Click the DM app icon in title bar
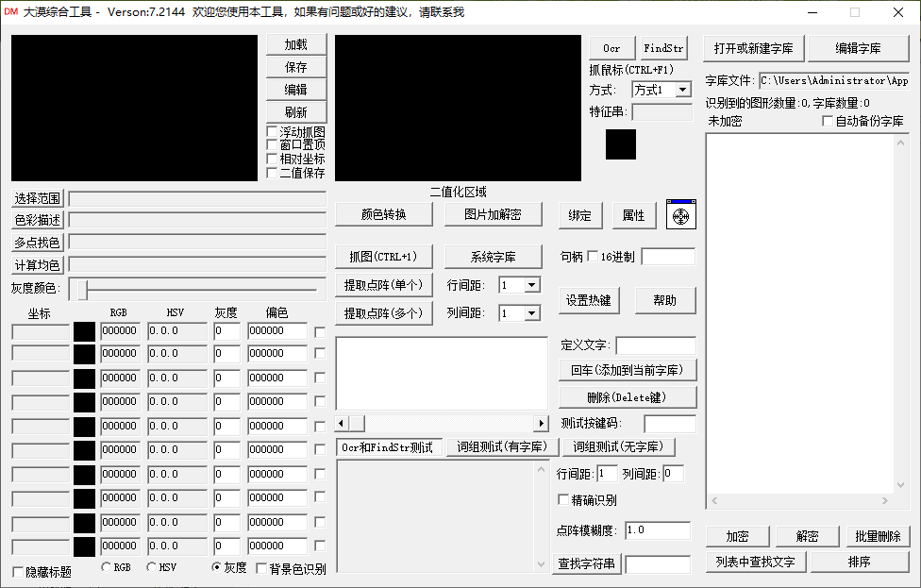Screen dimensions: 921x588 (10, 11)
